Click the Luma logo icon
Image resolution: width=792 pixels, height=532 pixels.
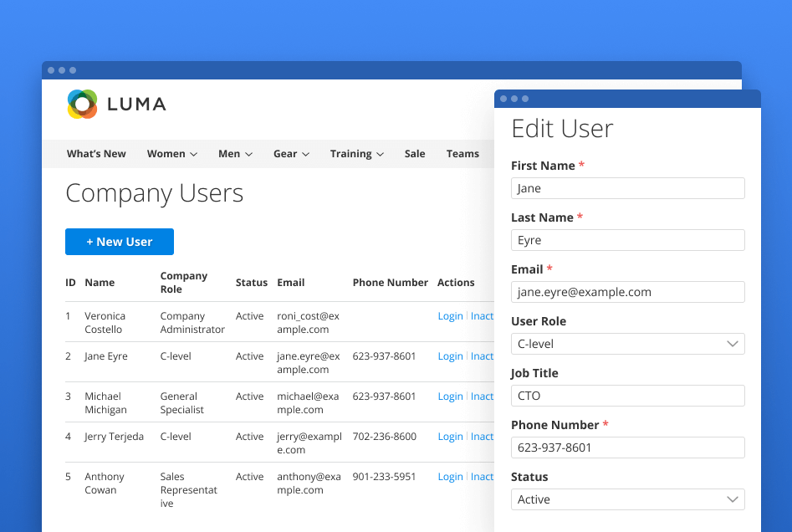[x=80, y=105]
